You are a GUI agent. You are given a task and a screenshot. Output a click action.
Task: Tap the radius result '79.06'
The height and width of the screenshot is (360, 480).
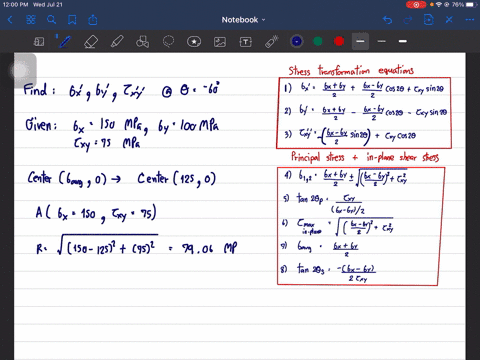click(197, 249)
